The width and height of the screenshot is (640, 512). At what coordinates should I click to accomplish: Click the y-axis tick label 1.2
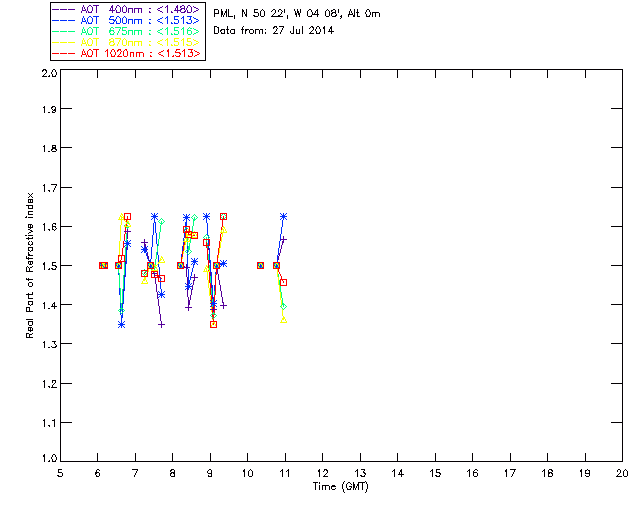coord(49,384)
